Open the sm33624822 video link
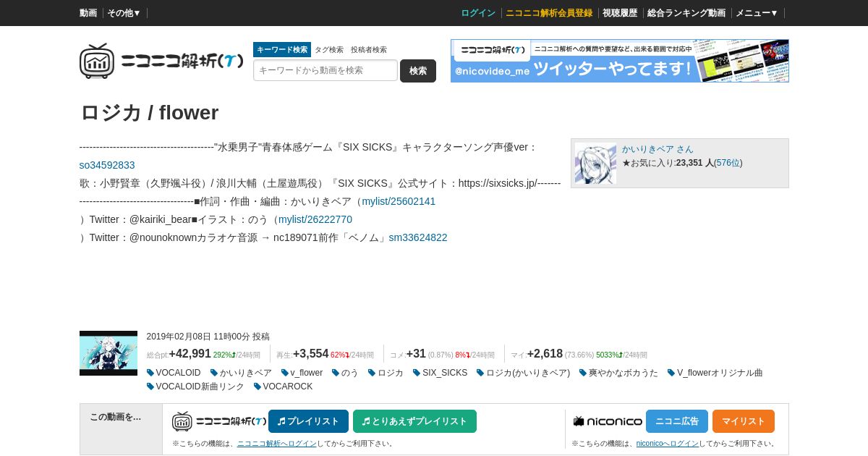 coord(418,237)
